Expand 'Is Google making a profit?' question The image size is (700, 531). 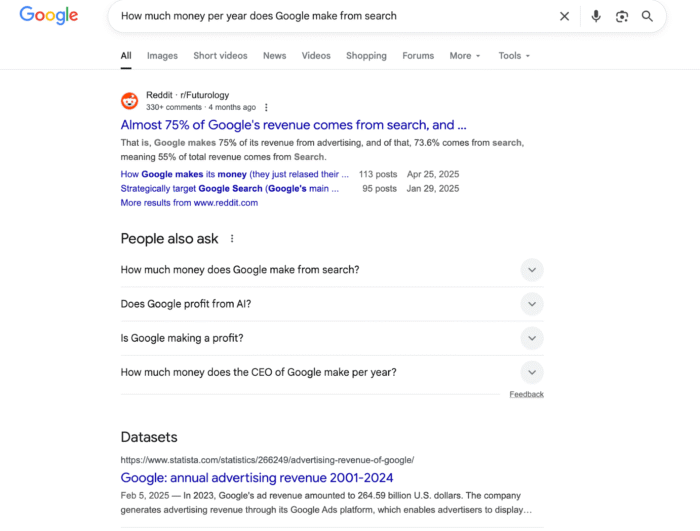pos(332,338)
